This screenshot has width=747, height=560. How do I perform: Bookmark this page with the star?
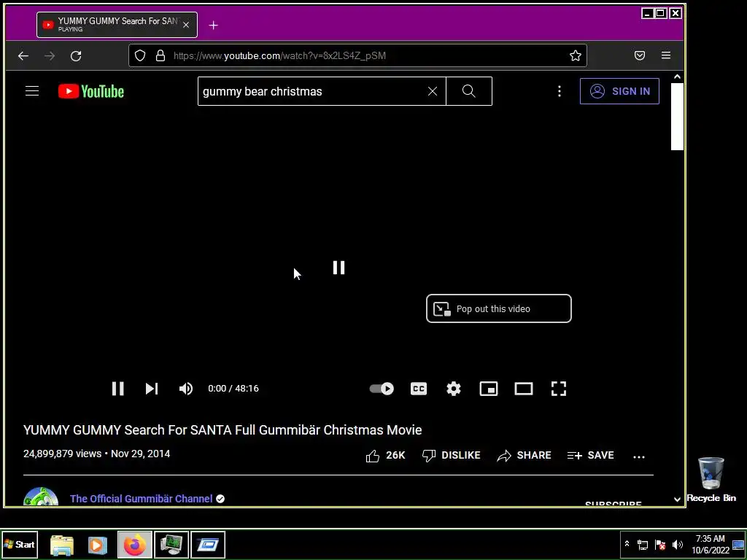coord(576,55)
